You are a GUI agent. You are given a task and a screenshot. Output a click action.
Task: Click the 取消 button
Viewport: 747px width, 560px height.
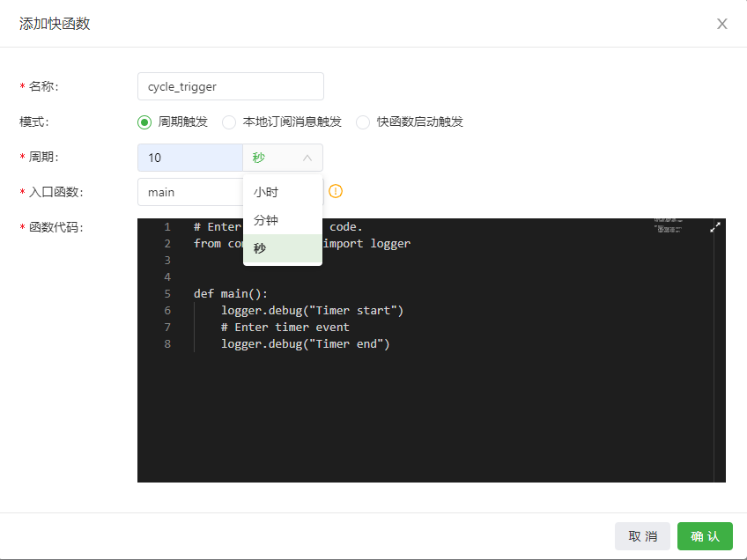click(x=642, y=536)
